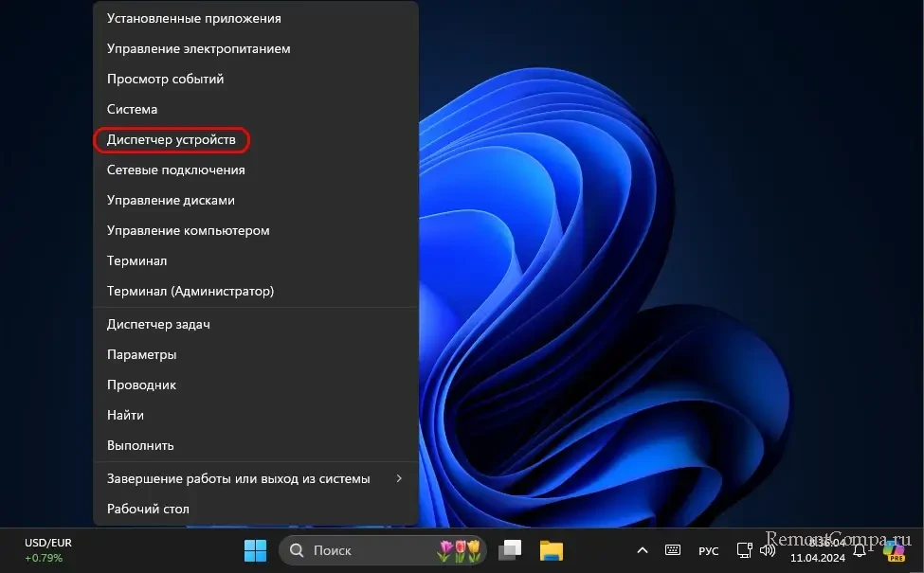Open Параметры from the context menu

tap(142, 355)
